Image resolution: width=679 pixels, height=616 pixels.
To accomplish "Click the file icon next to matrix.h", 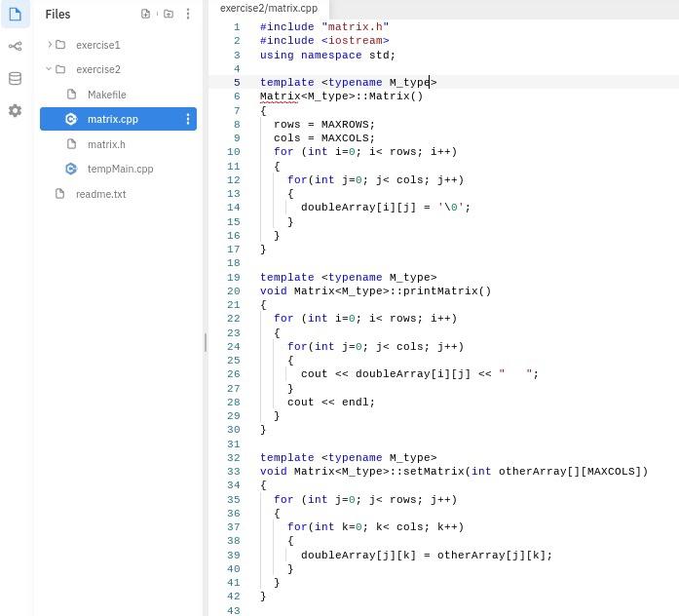I will tap(72, 144).
